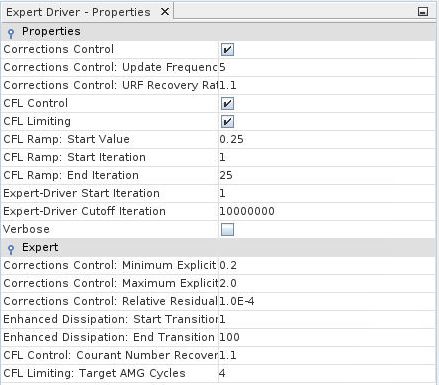Select the Expert-Driver Start Iteration label
The width and height of the screenshot is (439, 385).
(81, 193)
